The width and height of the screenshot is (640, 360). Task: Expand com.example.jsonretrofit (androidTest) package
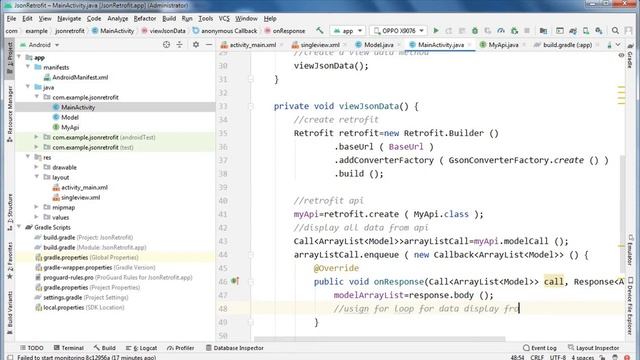click(x=36, y=137)
